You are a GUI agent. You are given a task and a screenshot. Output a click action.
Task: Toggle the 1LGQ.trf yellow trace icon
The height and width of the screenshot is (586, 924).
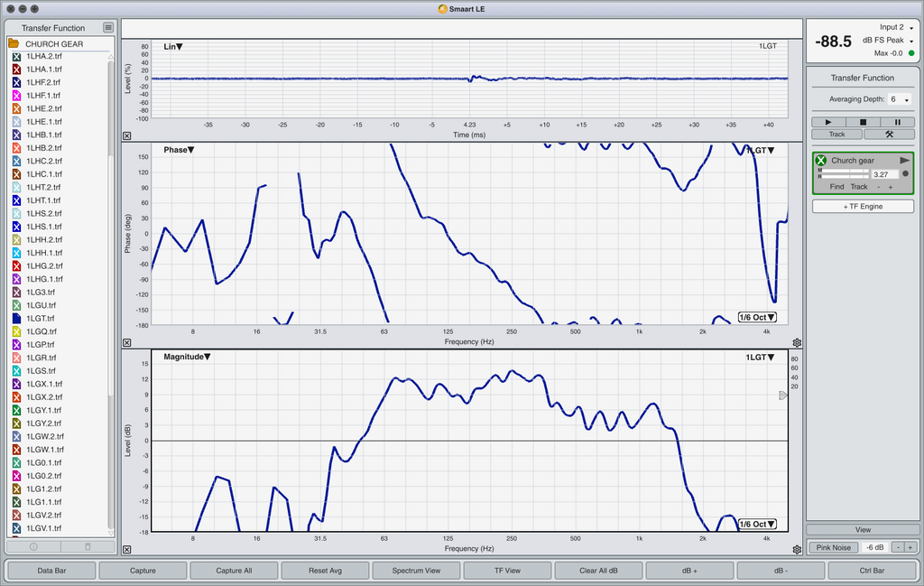coord(16,331)
